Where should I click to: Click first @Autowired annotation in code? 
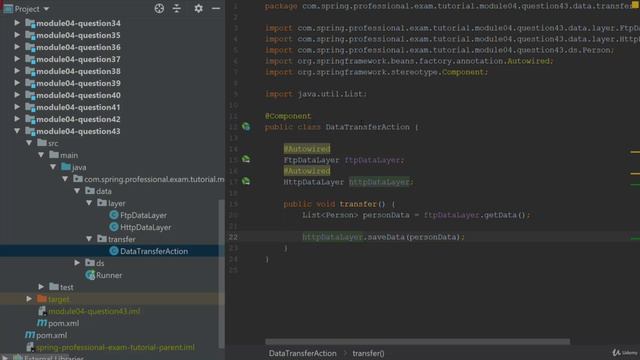tap(307, 149)
